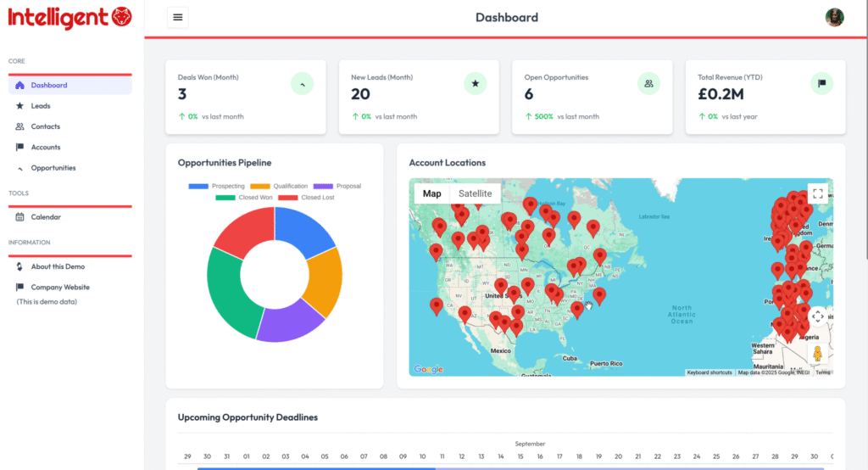Select the Map view tab
The height and width of the screenshot is (470, 868).
tap(432, 193)
